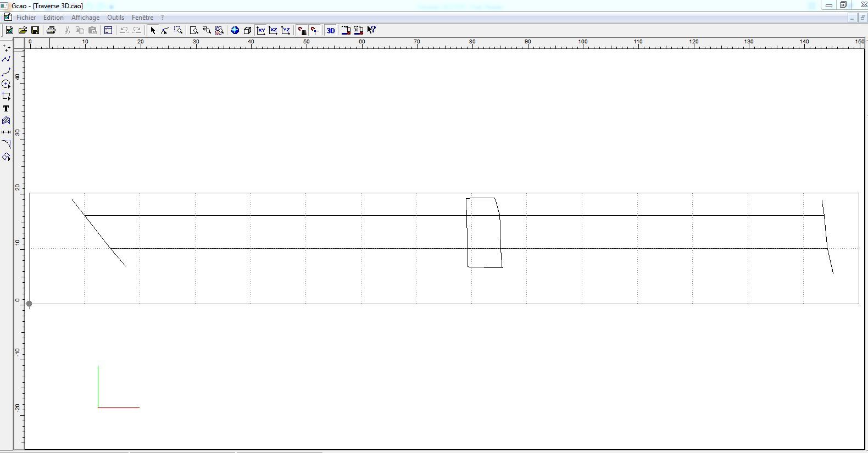868x453 pixels.
Task: Switch to the 3D cube perspective view
Action: click(248, 30)
